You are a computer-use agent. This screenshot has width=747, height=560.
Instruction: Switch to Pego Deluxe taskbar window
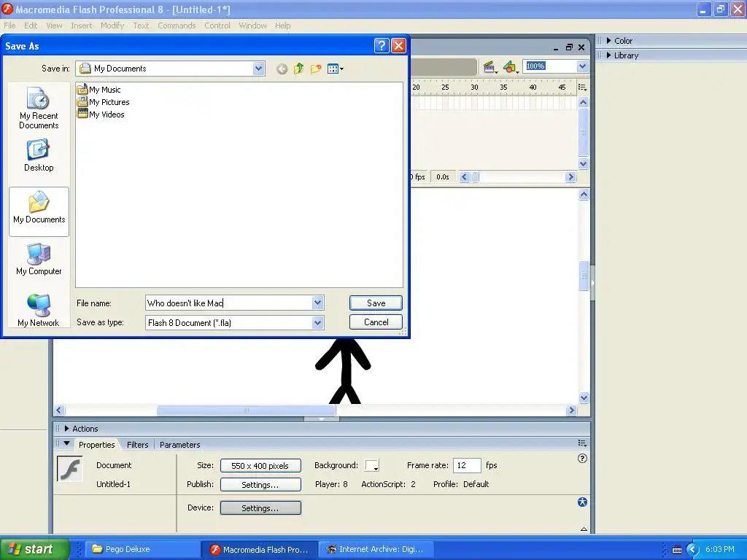(x=142, y=550)
